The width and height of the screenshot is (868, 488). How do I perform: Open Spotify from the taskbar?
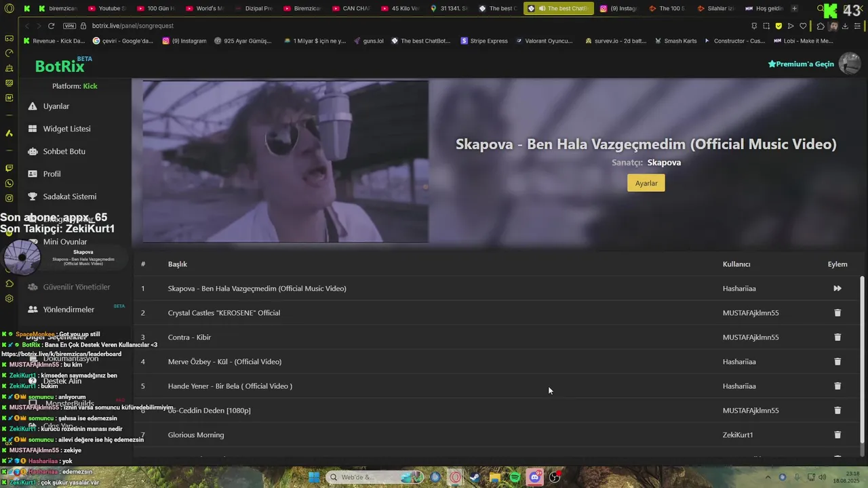pos(515,477)
